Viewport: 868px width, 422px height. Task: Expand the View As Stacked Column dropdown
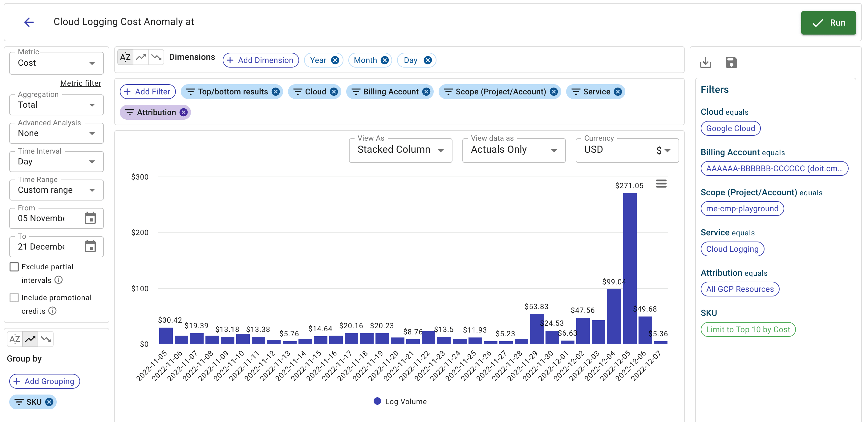click(x=400, y=150)
